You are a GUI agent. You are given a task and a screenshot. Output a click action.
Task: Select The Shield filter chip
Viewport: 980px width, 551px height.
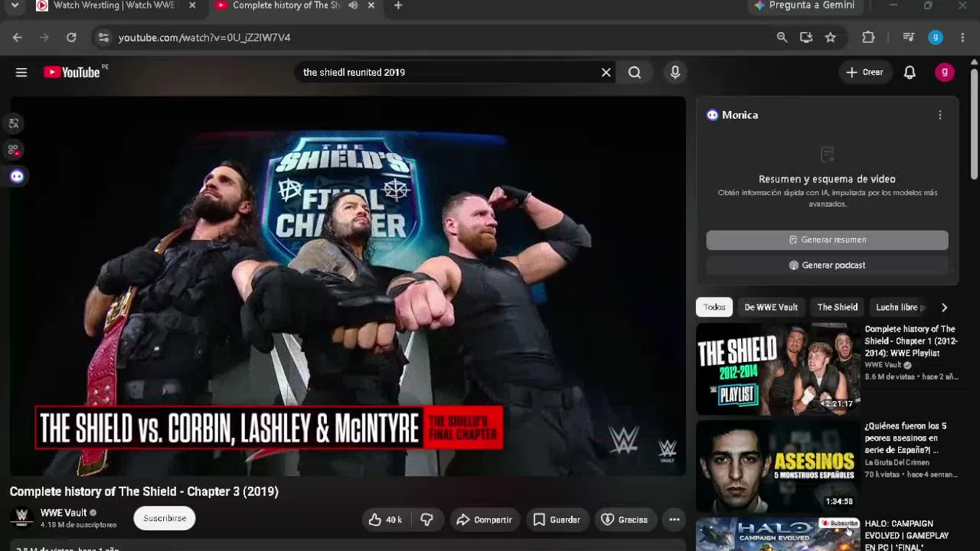(838, 307)
